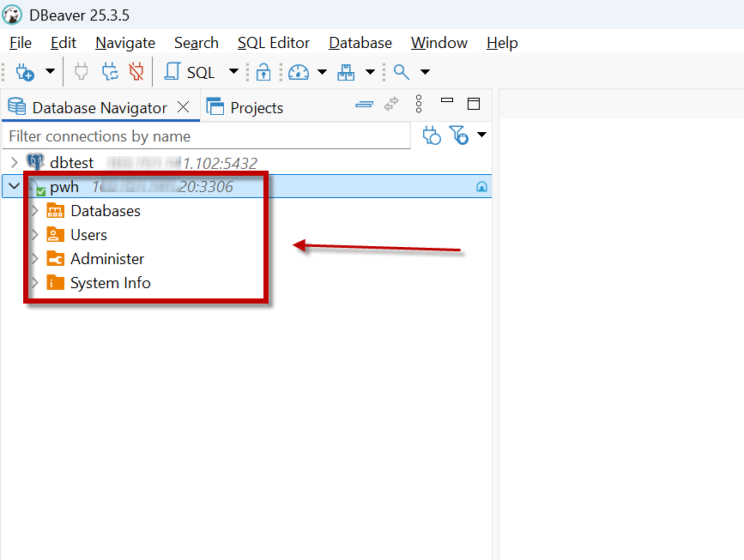
Task: Click the red Disconnect plug icon
Action: (x=136, y=73)
